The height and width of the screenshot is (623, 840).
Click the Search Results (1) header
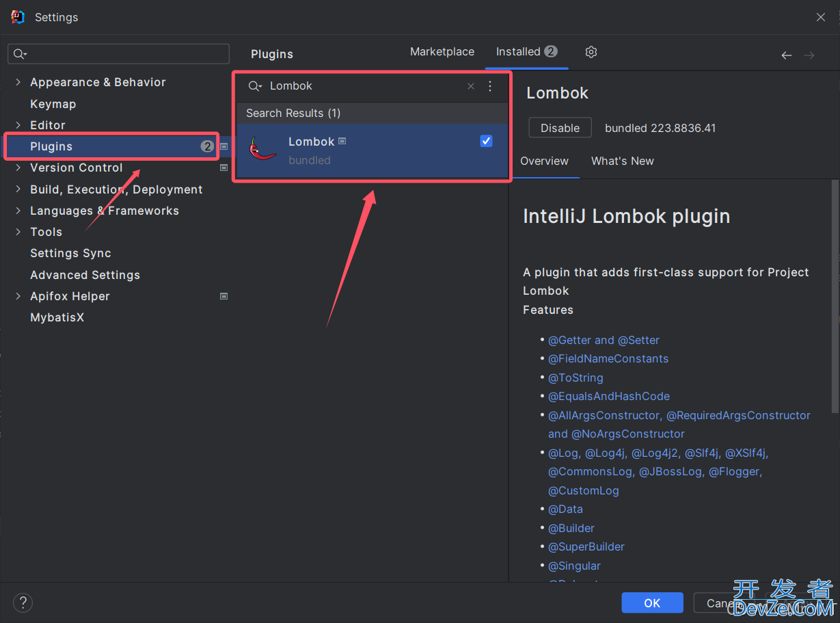[x=293, y=113]
